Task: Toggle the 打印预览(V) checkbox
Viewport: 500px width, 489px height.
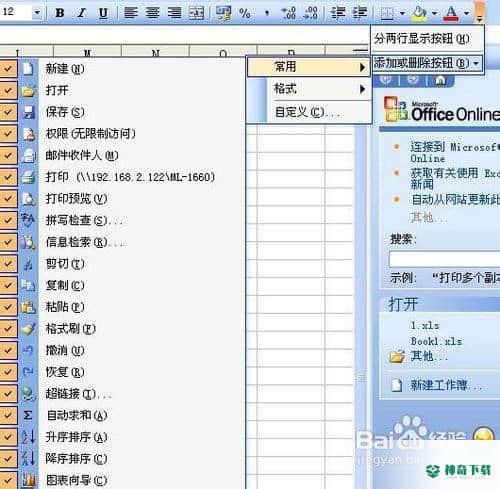Action: [x=8, y=199]
